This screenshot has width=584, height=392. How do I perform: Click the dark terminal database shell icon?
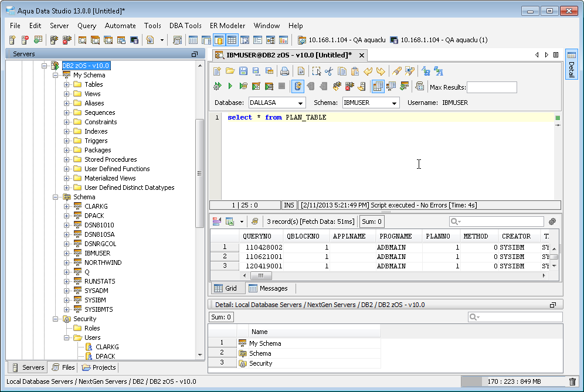coord(134,40)
